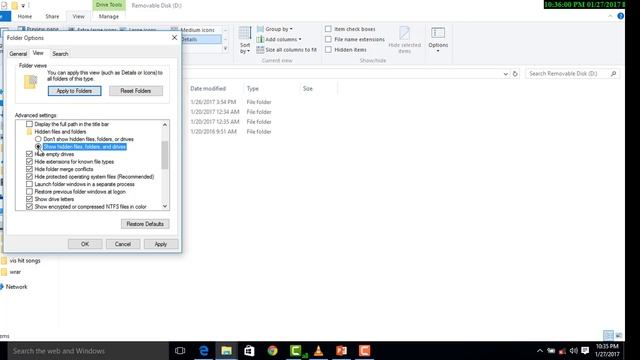640x360 pixels.
Task: Click Restore Defaults button
Action: [x=145, y=224]
